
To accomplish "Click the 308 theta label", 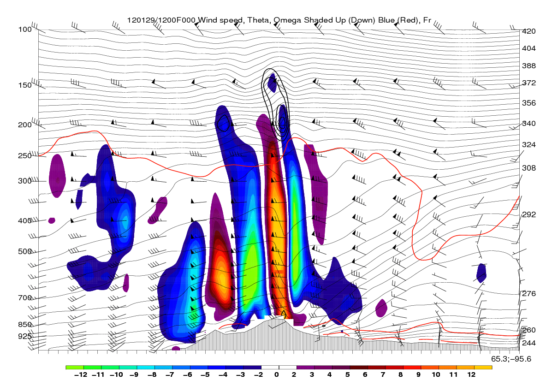I will (528, 168).
